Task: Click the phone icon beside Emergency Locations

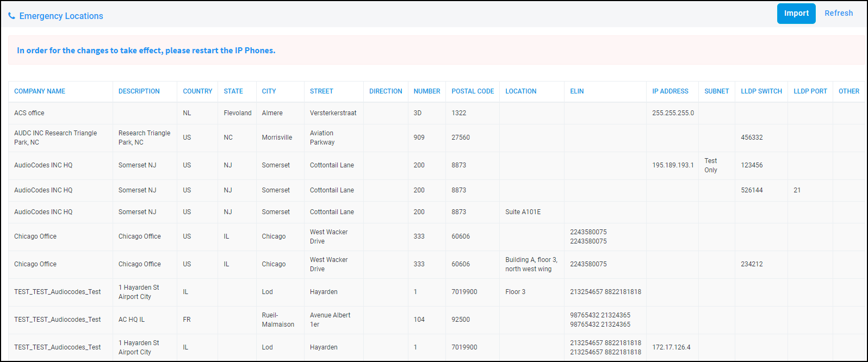Action: (x=12, y=16)
